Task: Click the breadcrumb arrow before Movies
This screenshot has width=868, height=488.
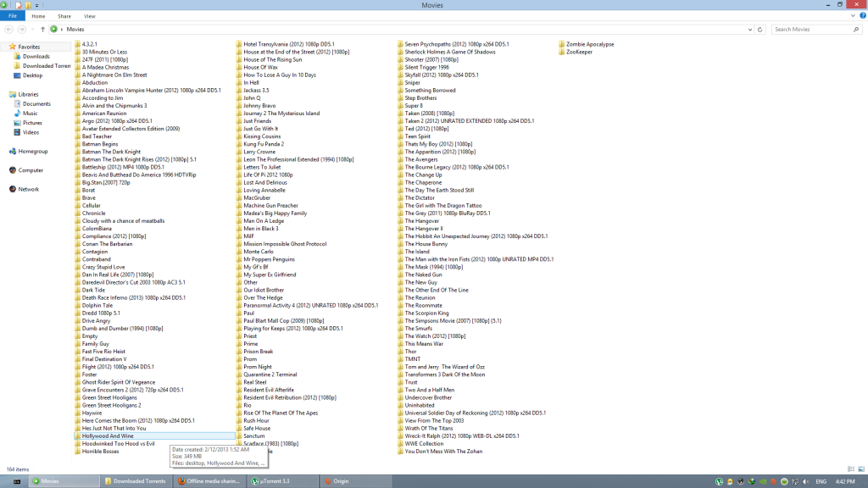Action: point(61,30)
